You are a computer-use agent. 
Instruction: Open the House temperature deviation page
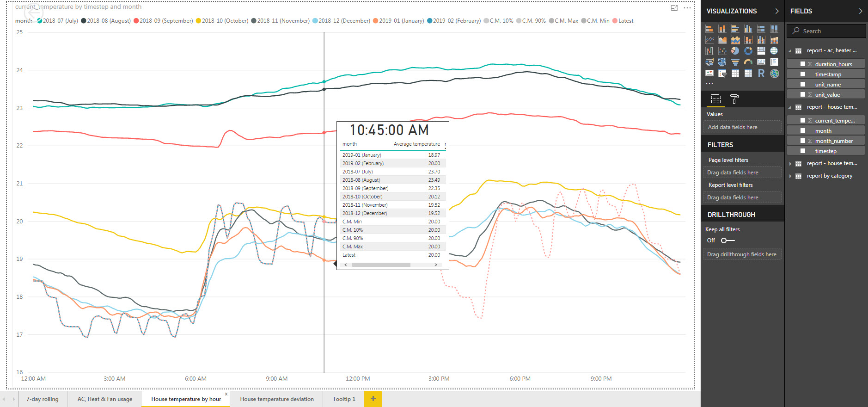277,399
